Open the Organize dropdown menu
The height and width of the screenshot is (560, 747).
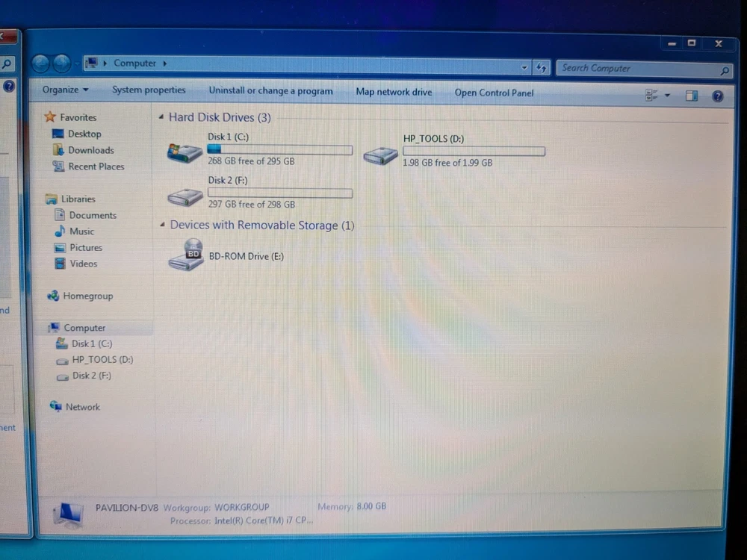click(x=65, y=90)
